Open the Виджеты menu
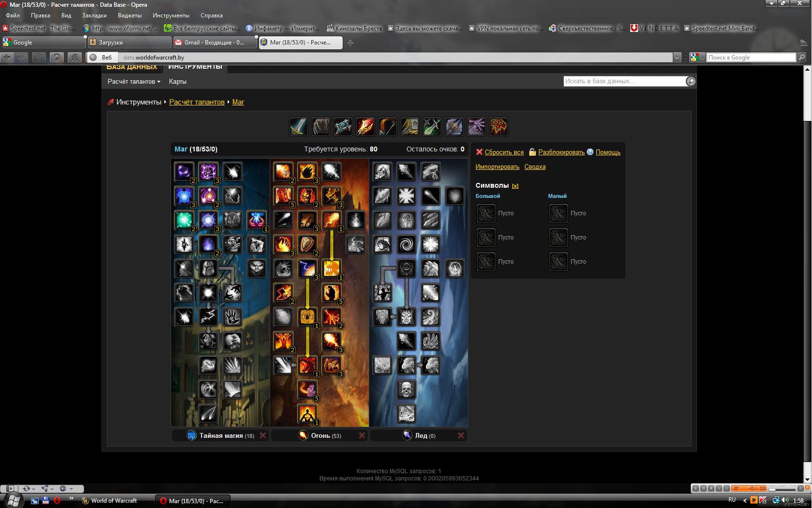The width and height of the screenshot is (812, 508). (x=130, y=15)
